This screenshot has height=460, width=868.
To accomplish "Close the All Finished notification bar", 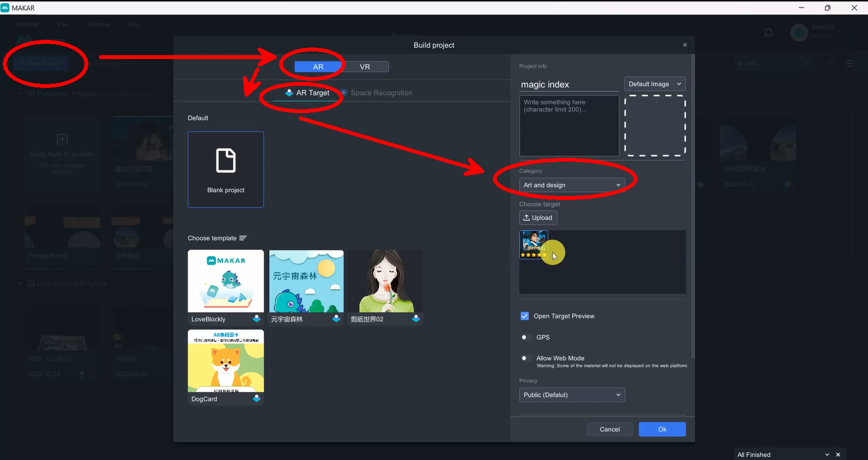I will (x=838, y=455).
